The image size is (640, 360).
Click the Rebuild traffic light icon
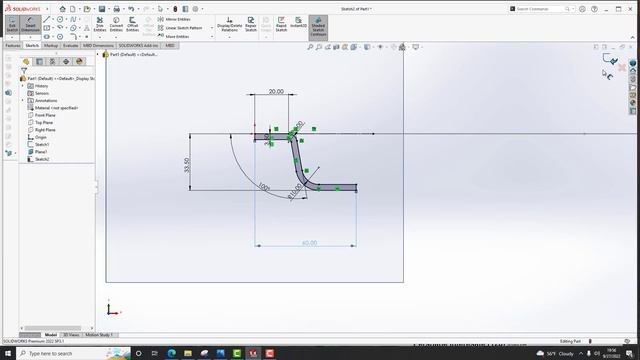point(175,9)
